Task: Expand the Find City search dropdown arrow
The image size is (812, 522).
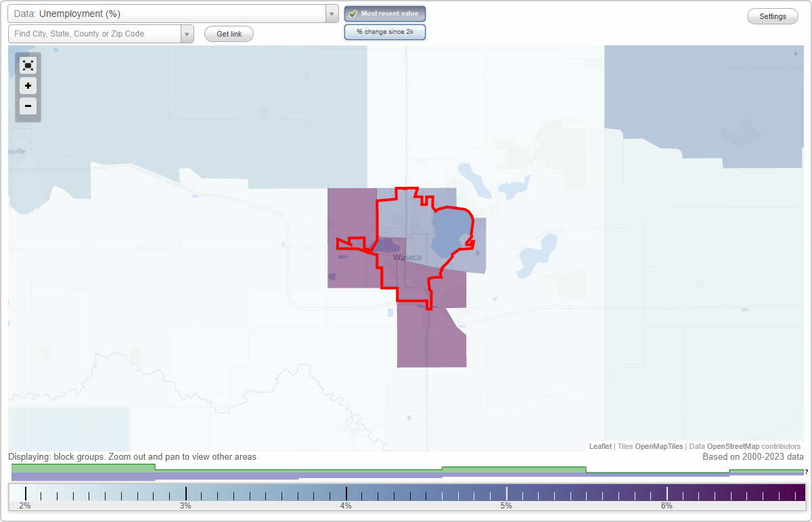Action: pos(187,33)
